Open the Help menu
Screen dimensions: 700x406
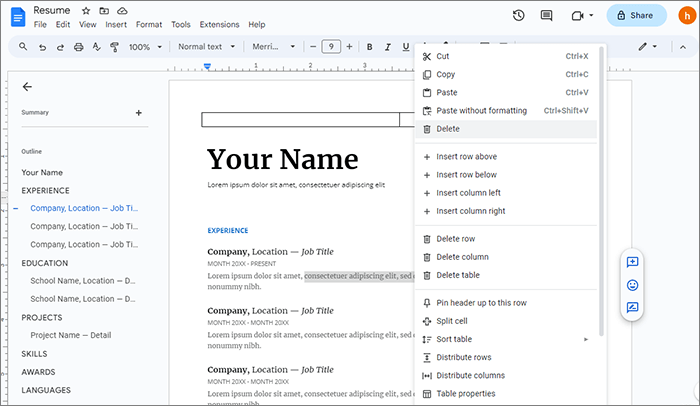[257, 25]
